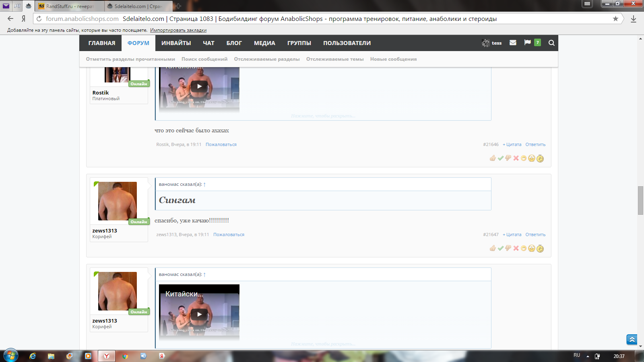Click Отметить разделы прочитанными

tap(130, 59)
